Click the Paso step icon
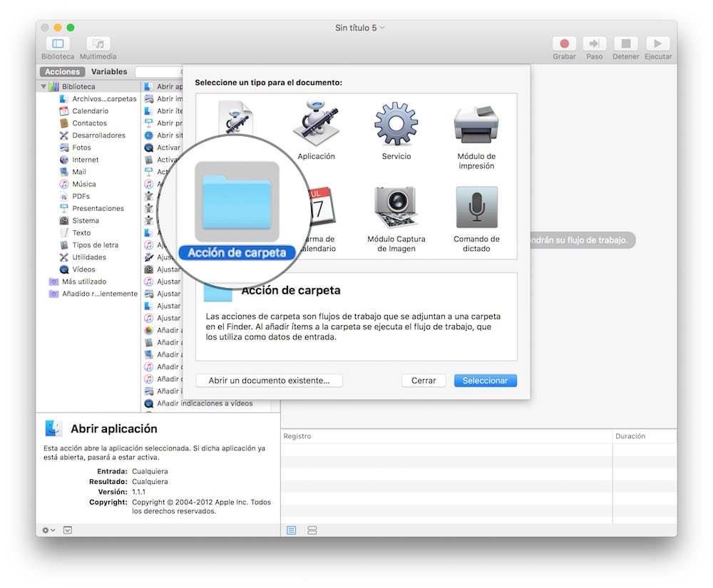The width and height of the screenshot is (713, 588). [594, 44]
